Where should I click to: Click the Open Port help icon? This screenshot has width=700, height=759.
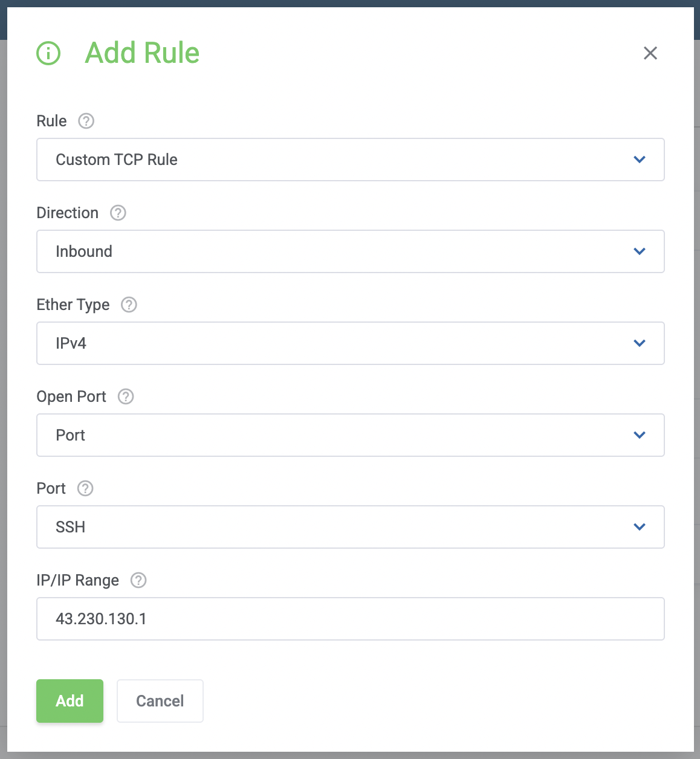click(x=126, y=396)
